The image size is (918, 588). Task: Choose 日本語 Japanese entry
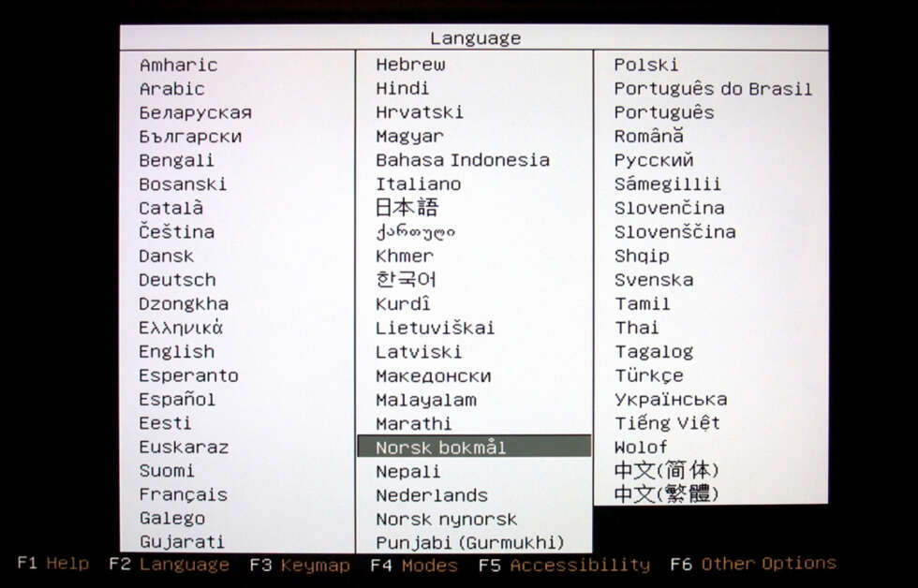[x=407, y=208]
